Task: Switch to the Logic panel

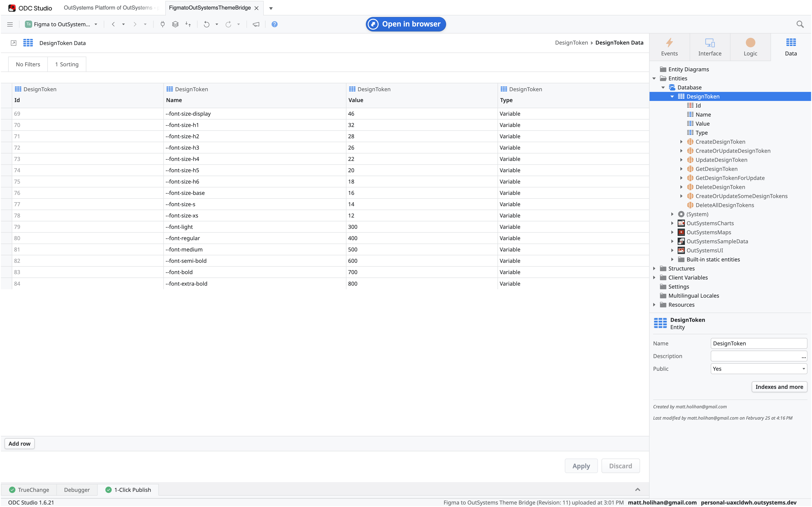Action: point(751,47)
